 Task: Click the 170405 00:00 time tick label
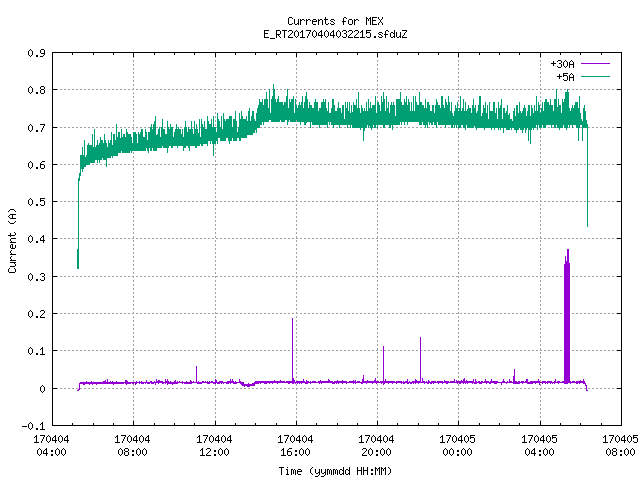[x=457, y=446]
